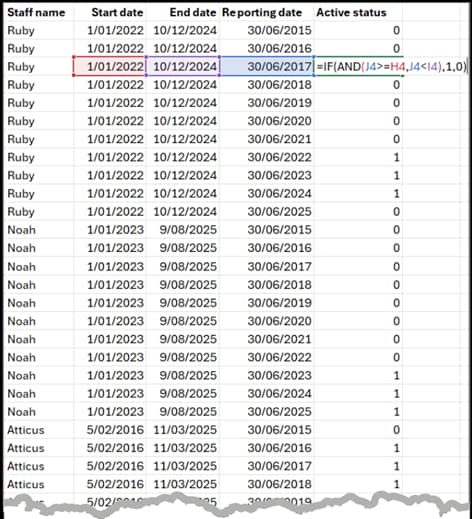Select the Staff name header cell
Image resolution: width=472 pixels, height=519 pixels.
tap(39, 13)
